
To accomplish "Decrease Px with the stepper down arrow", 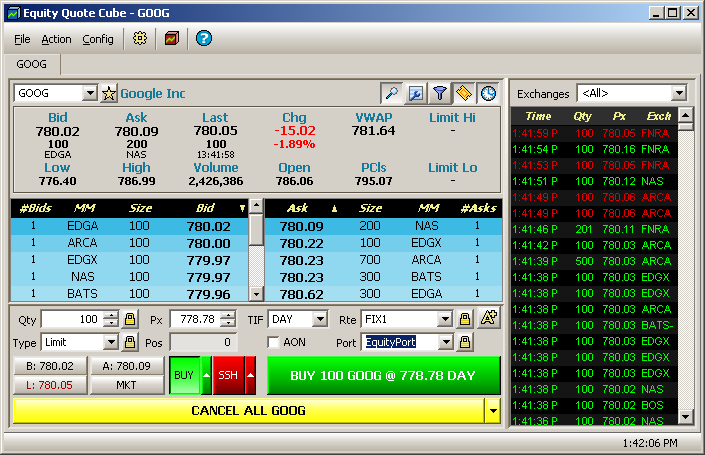I will tap(228, 323).
